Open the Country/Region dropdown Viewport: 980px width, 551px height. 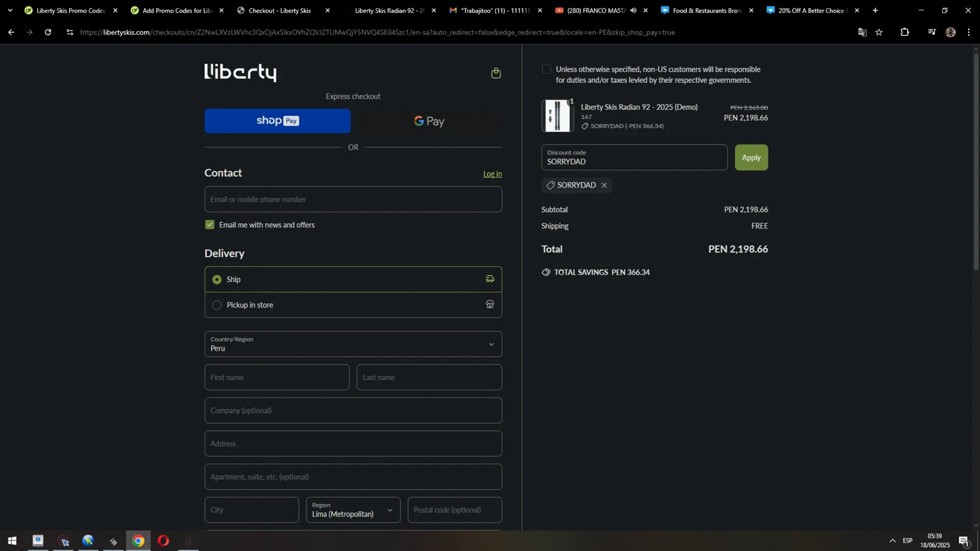point(353,344)
